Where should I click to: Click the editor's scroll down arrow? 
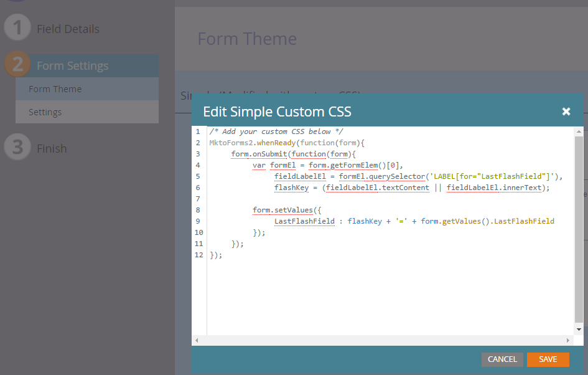pyautogui.click(x=579, y=329)
